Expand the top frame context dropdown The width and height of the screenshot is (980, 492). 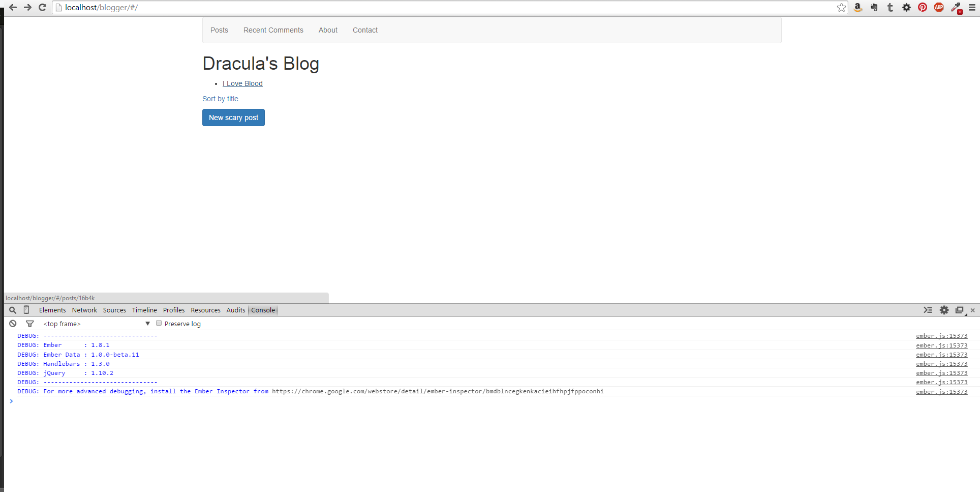click(x=147, y=324)
